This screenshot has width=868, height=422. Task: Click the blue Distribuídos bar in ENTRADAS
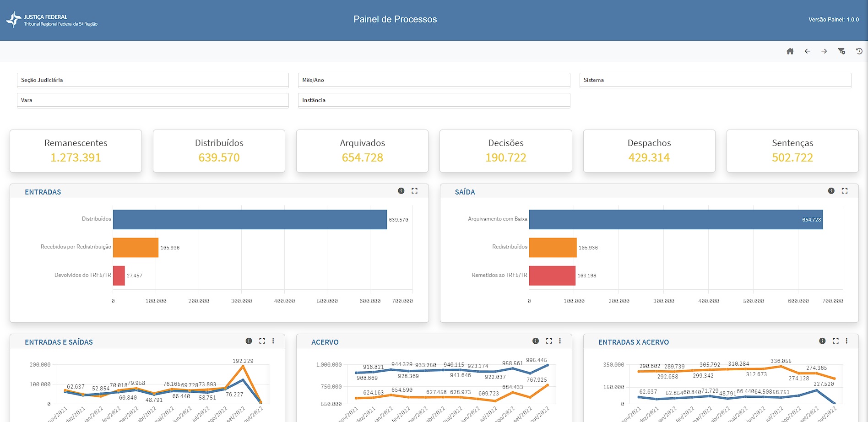tap(250, 220)
